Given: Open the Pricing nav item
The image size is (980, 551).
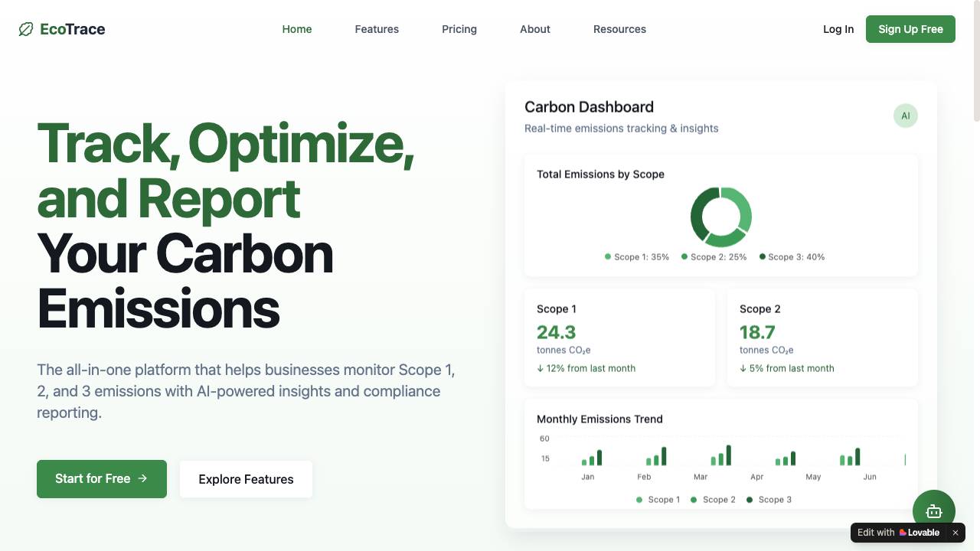Looking at the screenshot, I should pyautogui.click(x=459, y=29).
